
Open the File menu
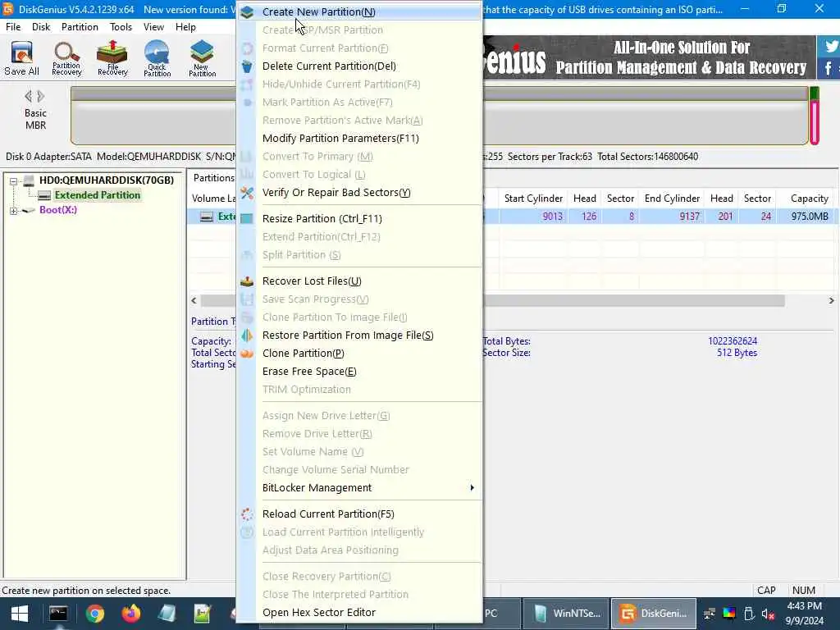(x=13, y=27)
